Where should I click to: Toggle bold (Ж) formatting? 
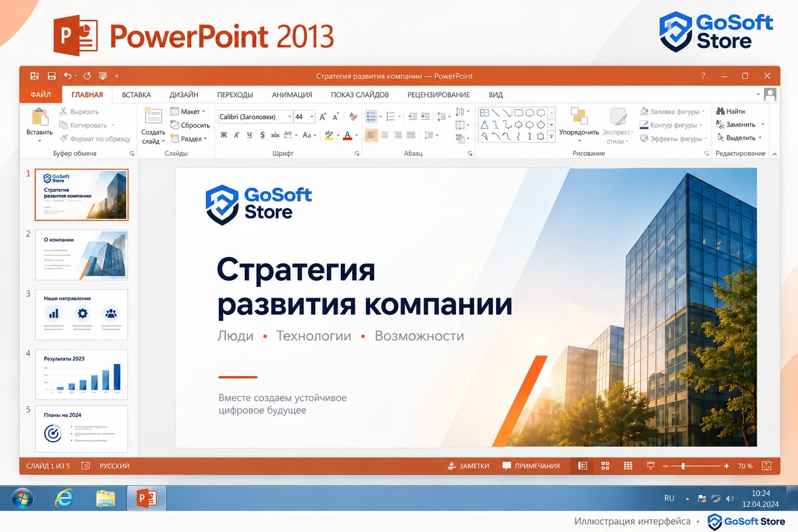224,135
